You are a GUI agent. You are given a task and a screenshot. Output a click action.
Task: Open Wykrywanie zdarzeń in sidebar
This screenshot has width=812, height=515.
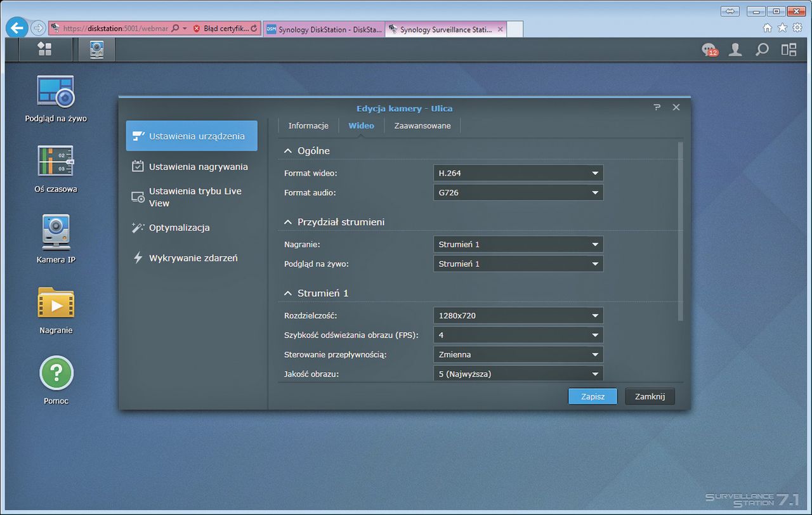point(192,258)
